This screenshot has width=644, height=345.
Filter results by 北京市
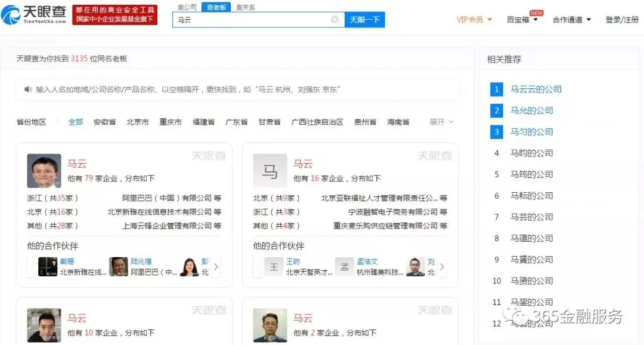[x=138, y=122]
